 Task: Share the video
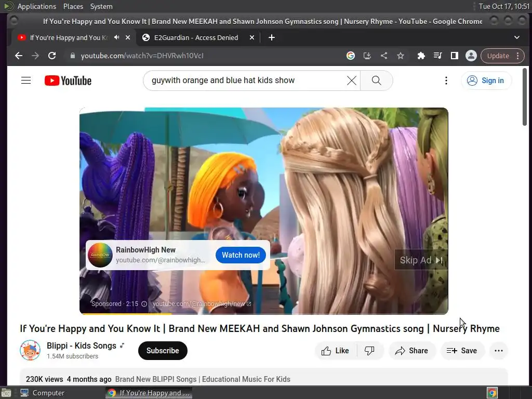(411, 351)
